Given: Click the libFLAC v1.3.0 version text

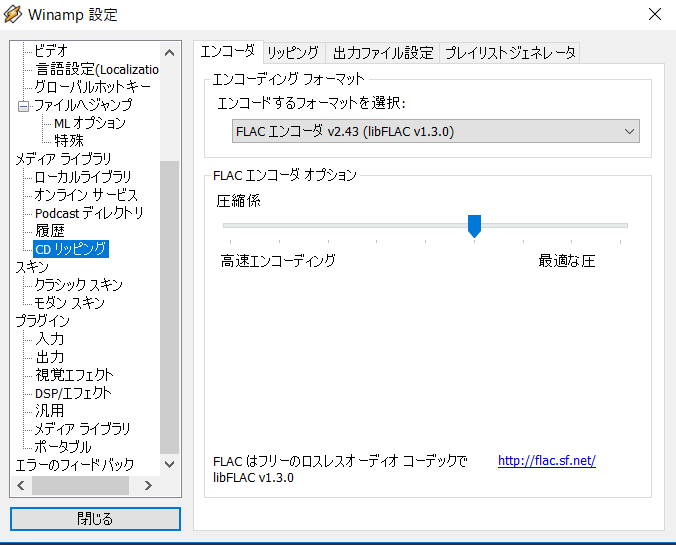Looking at the screenshot, I should pos(254,478).
